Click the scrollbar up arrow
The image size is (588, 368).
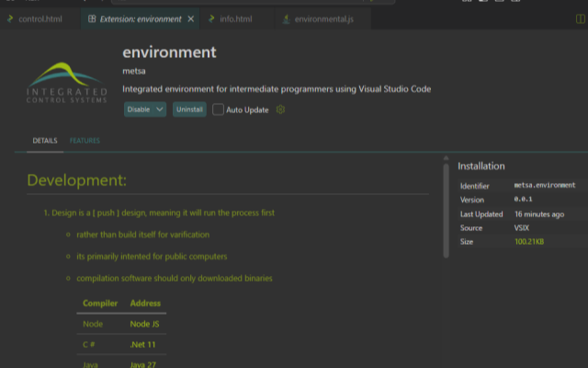446,158
